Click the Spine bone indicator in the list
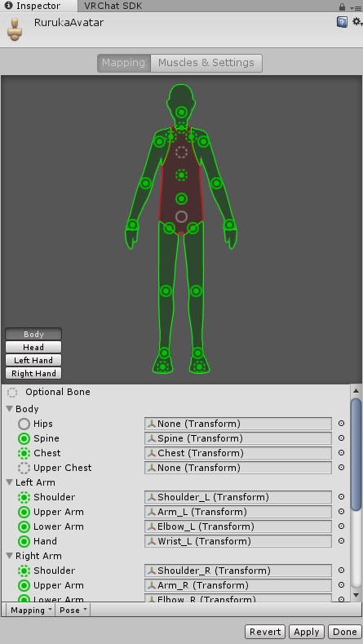 tap(24, 438)
